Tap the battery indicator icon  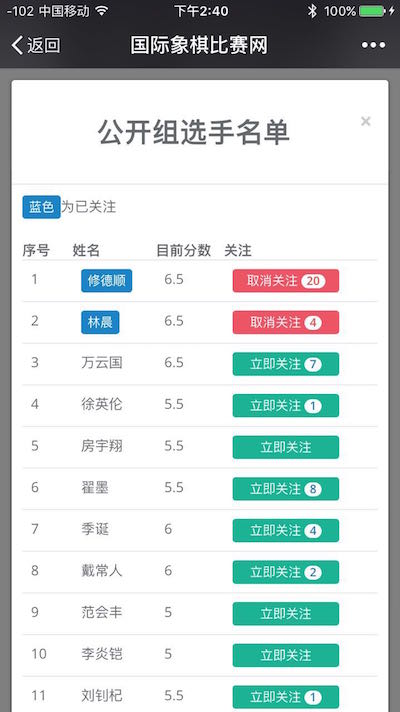(373, 11)
